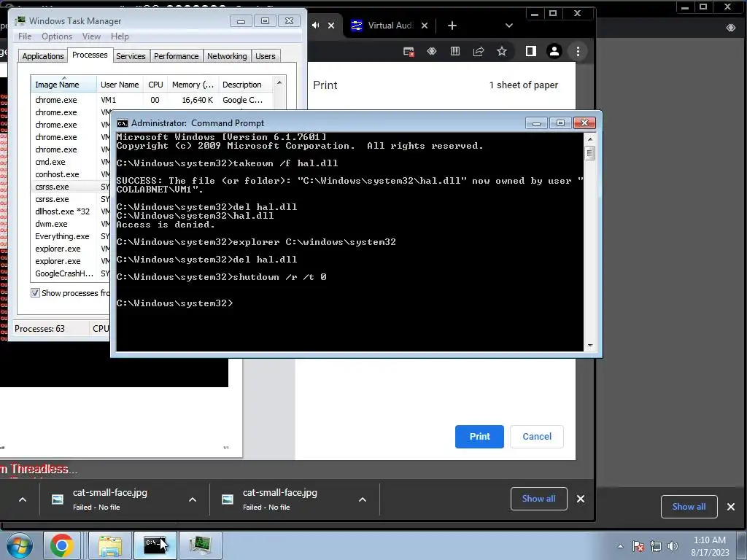This screenshot has height=560, width=747.
Task: Sort processes by Image Name column
Action: pos(64,85)
